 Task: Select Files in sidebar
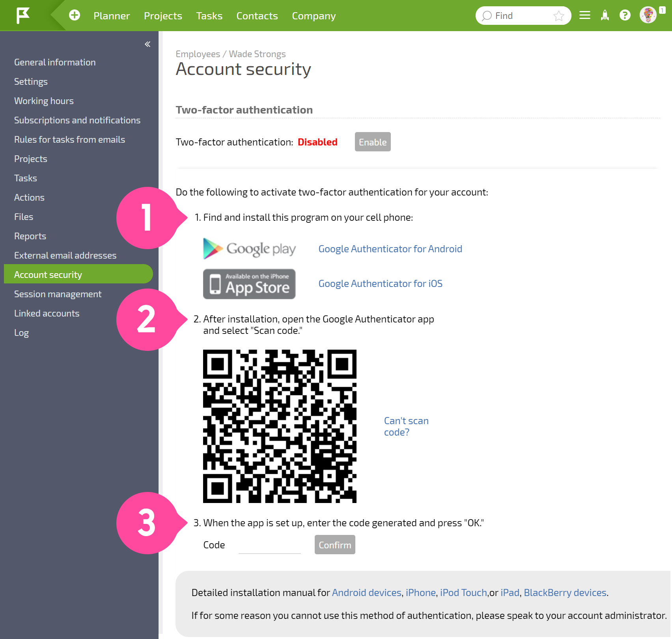pyautogui.click(x=24, y=217)
